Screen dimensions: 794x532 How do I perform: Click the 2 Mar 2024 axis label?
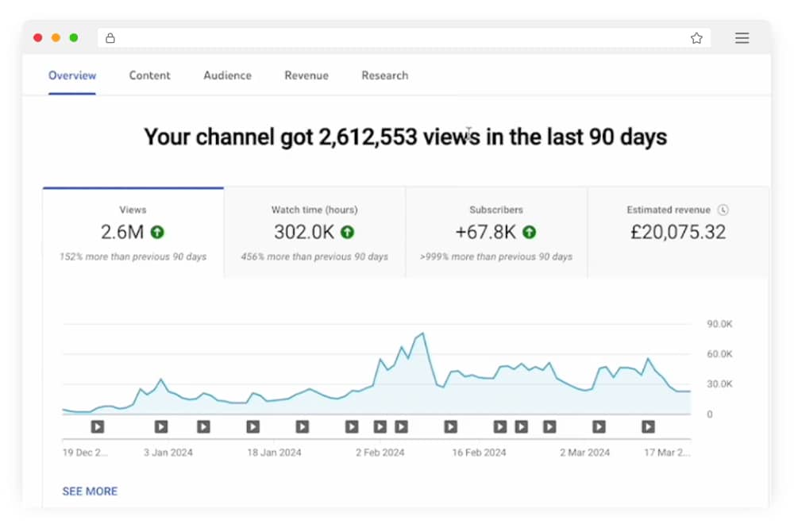585,453
